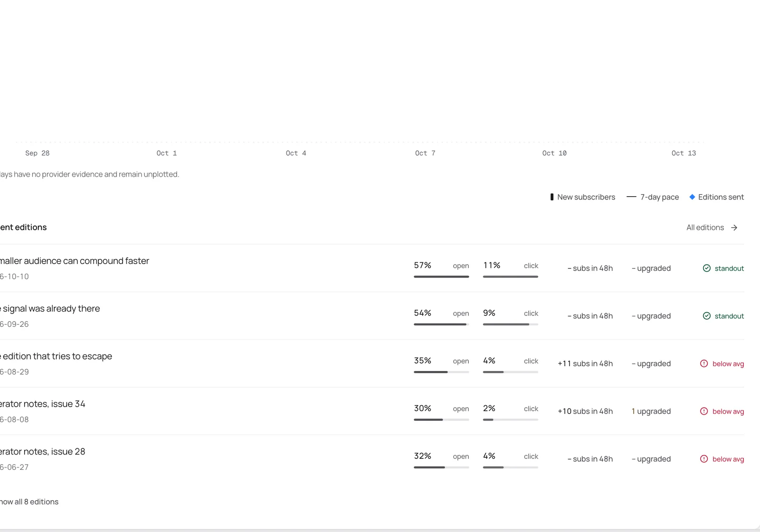
Task: Click the 2% click value
Action: (489, 408)
